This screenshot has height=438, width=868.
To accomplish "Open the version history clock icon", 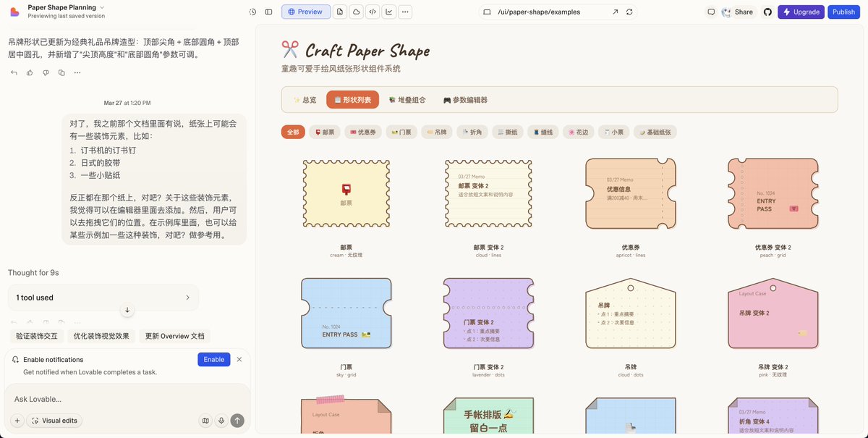I will pyautogui.click(x=252, y=12).
